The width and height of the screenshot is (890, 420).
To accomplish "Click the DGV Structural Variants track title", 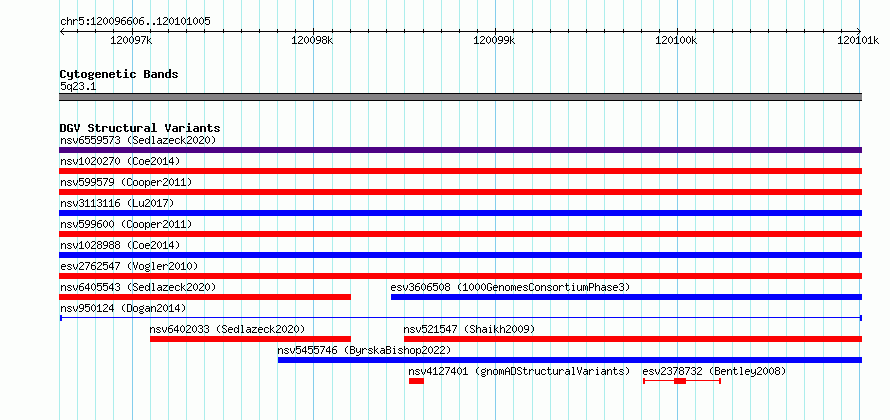I will (140, 128).
